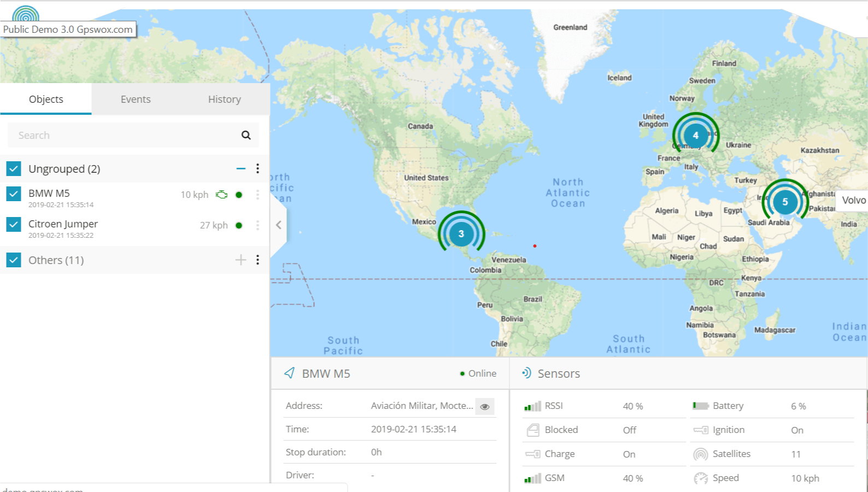
Task: Switch to the Events tab
Action: (x=136, y=99)
